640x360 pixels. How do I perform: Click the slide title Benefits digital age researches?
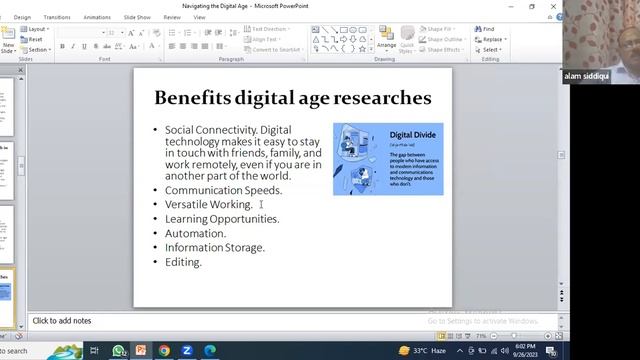pyautogui.click(x=293, y=98)
